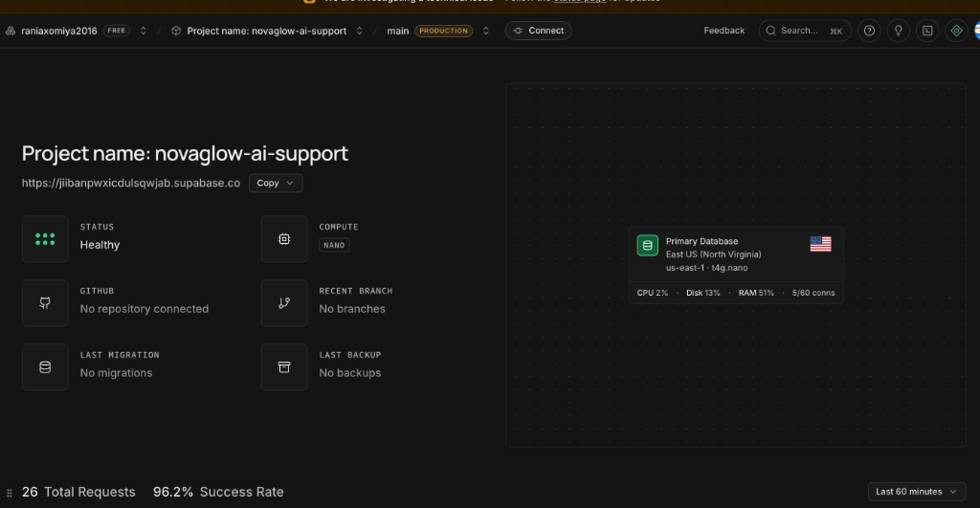Open the inline SQL editor icon
This screenshot has height=508, width=980.
pos(927,31)
